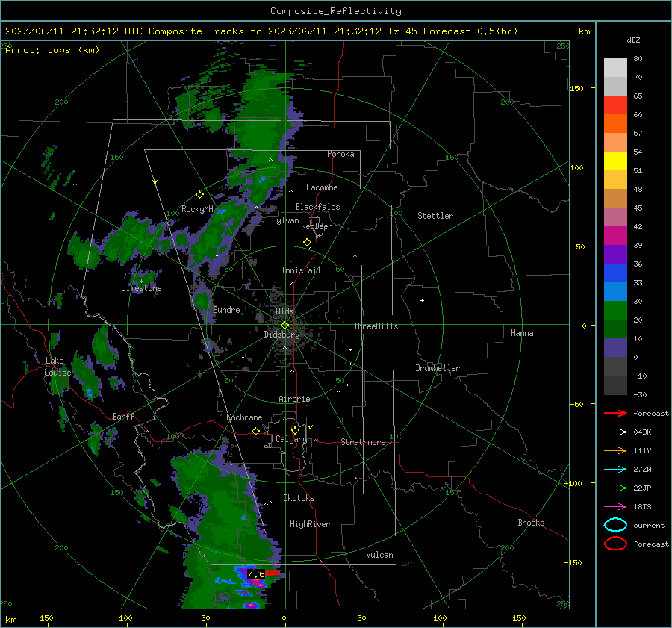Click the Blackfalds map label
672x628 pixels.
pyautogui.click(x=317, y=207)
